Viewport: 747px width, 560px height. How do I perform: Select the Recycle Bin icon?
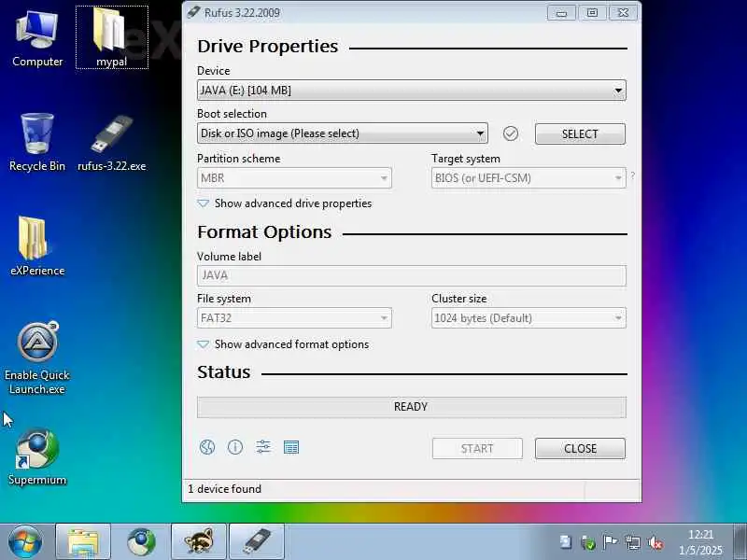tap(37, 143)
